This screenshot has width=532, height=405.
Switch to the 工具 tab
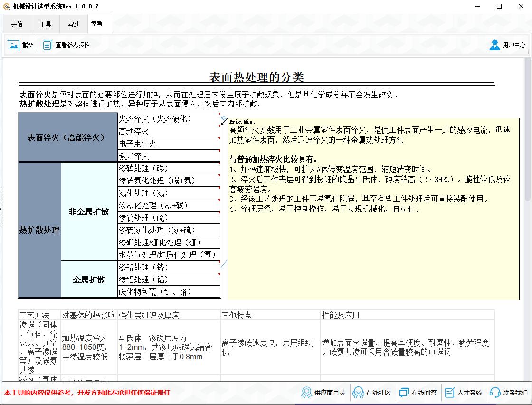45,24
